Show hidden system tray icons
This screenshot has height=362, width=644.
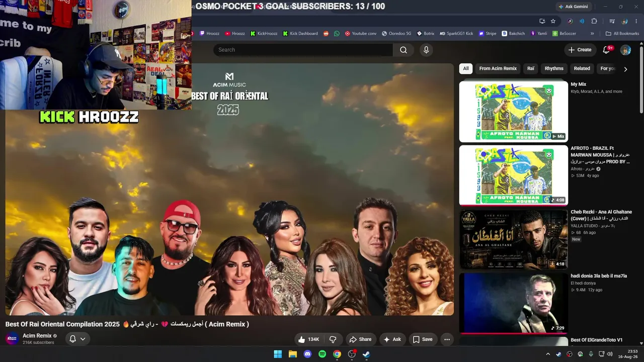(x=548, y=354)
